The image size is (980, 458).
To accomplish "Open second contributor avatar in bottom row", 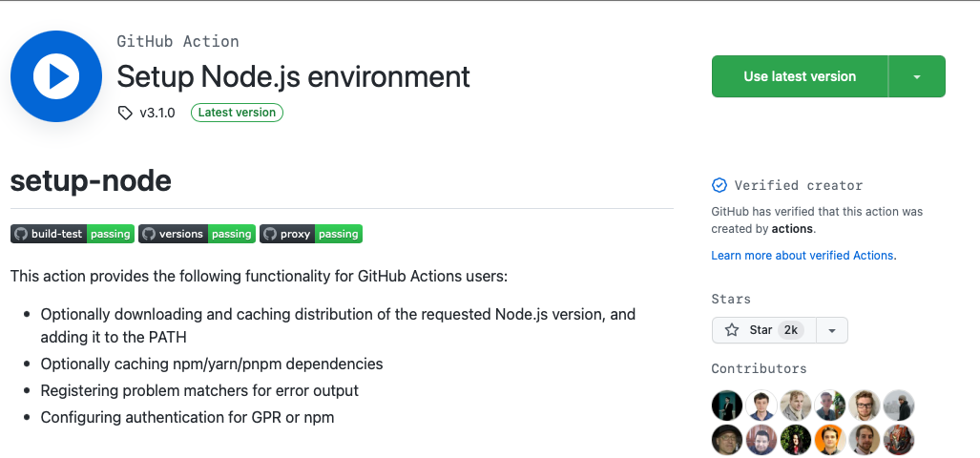I will (x=761, y=439).
